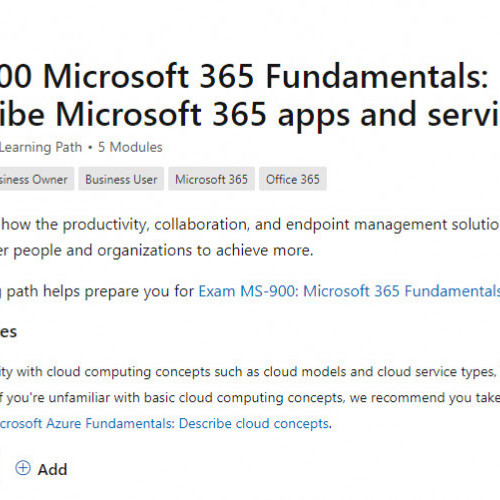Screen dimensions: 500x500
Task: Click the Add button label
Action: coord(52,470)
